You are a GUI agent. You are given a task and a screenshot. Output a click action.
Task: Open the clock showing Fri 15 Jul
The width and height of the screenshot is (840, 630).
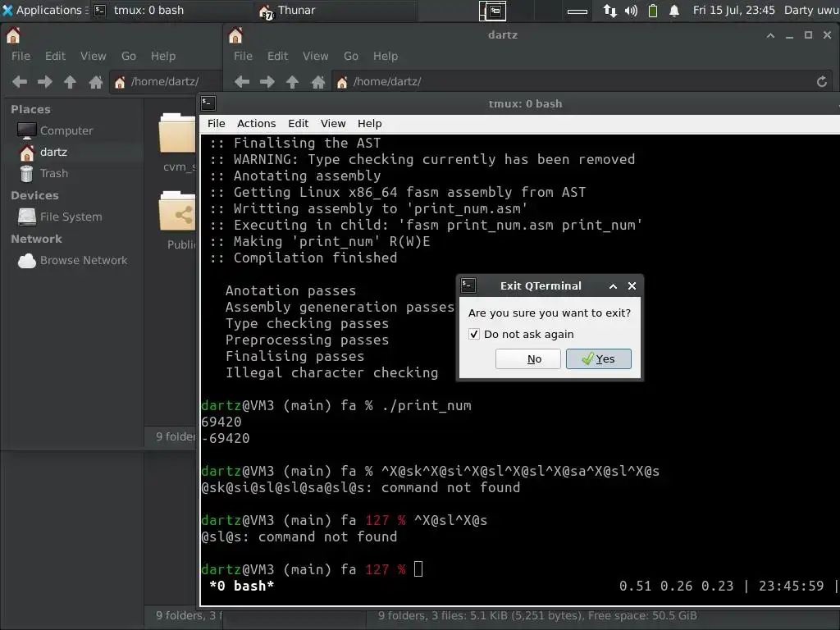[x=733, y=10]
